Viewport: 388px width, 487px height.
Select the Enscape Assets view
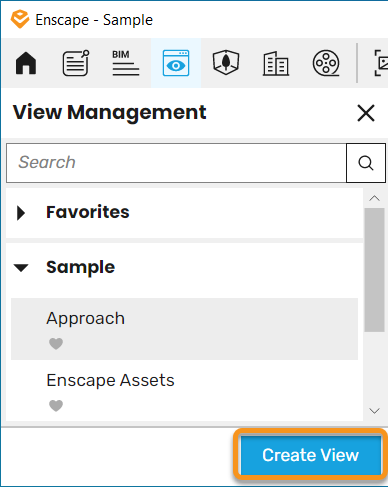tap(184, 391)
